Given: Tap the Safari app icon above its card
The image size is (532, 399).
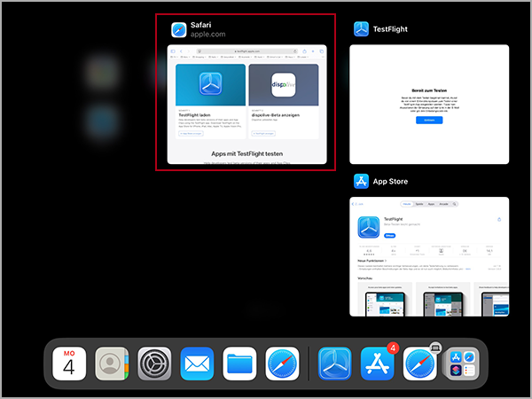Looking at the screenshot, I should coord(179,30).
